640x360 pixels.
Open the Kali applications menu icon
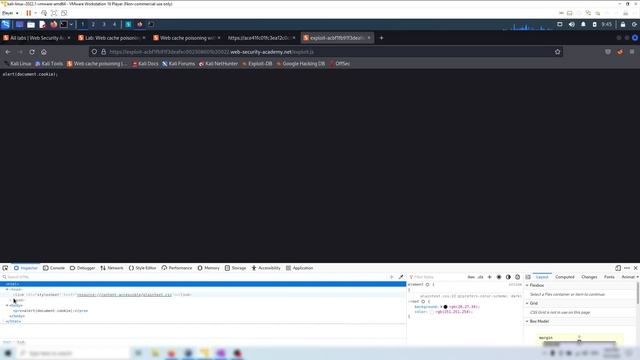coord(6,24)
